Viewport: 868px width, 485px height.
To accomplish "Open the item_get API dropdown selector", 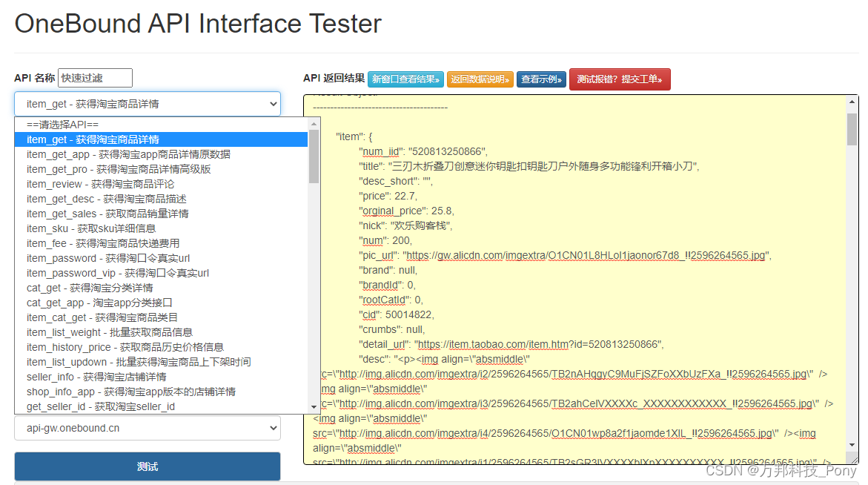I will 148,104.
